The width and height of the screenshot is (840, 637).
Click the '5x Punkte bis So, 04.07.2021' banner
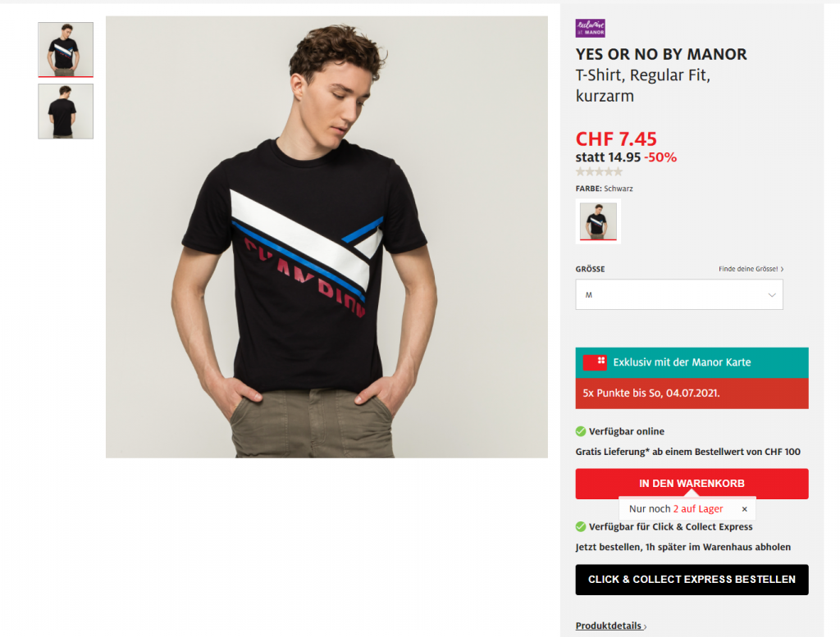click(x=692, y=394)
